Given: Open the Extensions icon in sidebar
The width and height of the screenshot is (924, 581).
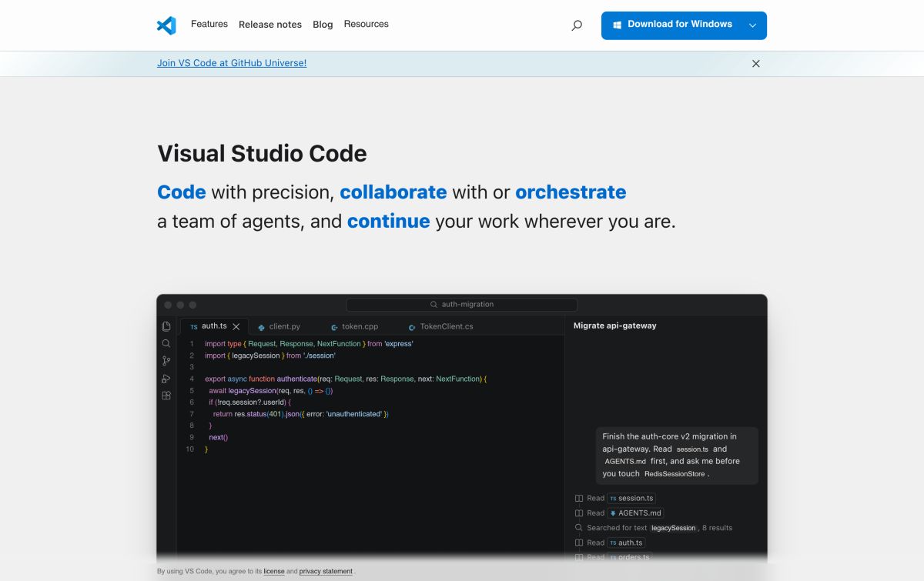Looking at the screenshot, I should [166, 396].
